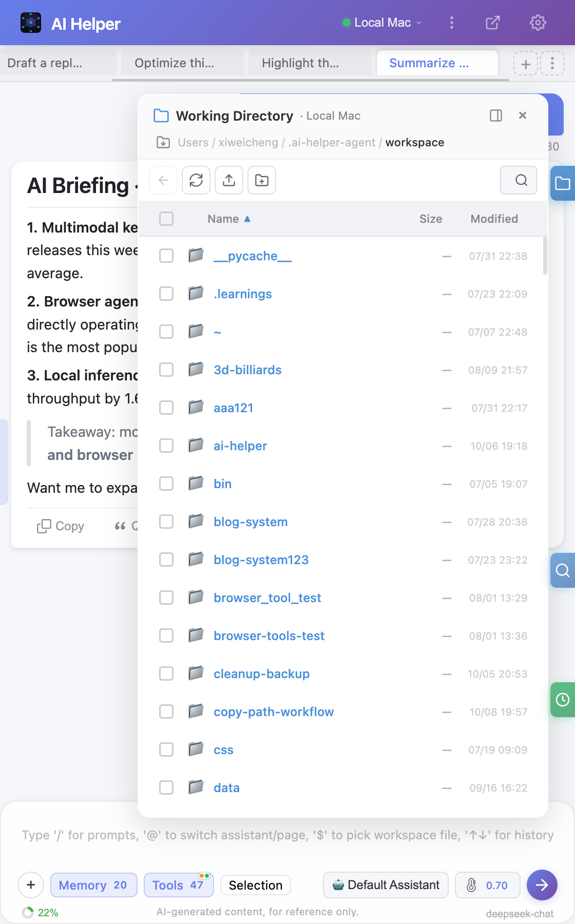Image resolution: width=575 pixels, height=924 pixels.
Task: Send the message with arrow button
Action: [542, 885]
